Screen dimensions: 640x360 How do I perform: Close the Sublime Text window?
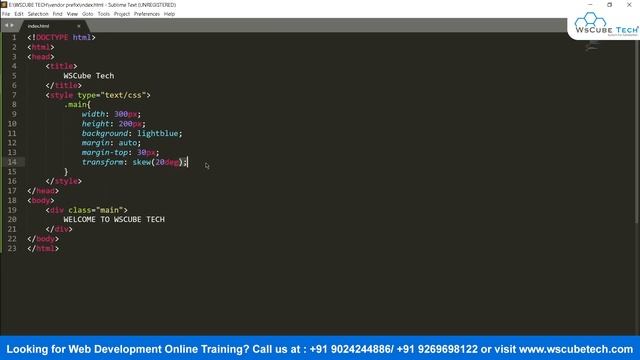[x=629, y=4]
